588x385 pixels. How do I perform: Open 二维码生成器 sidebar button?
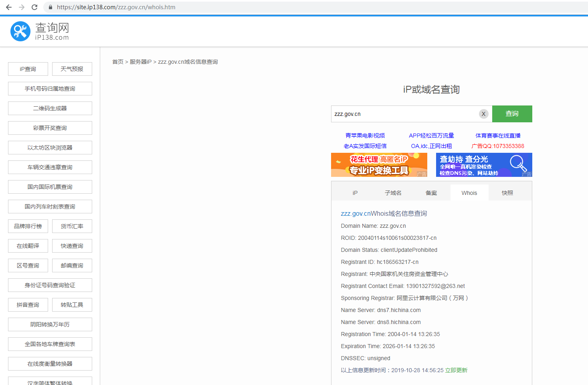[x=50, y=108]
